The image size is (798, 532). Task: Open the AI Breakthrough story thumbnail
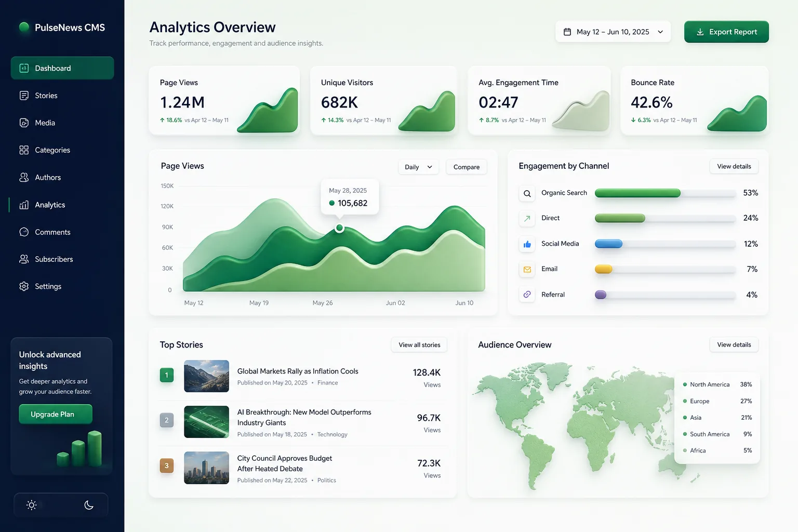tap(206, 422)
